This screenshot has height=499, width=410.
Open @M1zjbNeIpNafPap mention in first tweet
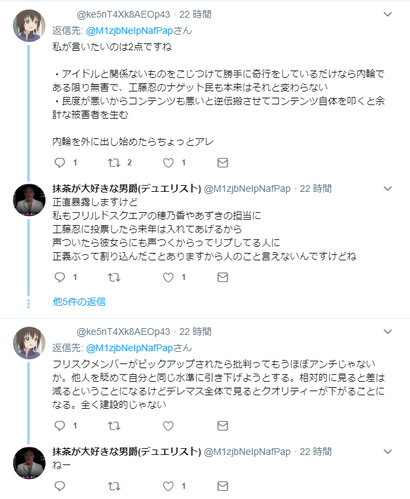(129, 31)
